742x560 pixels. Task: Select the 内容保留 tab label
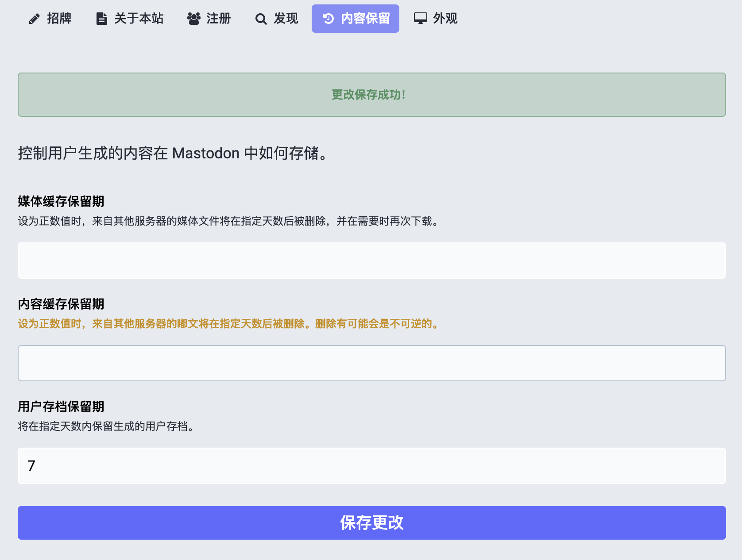(x=365, y=19)
